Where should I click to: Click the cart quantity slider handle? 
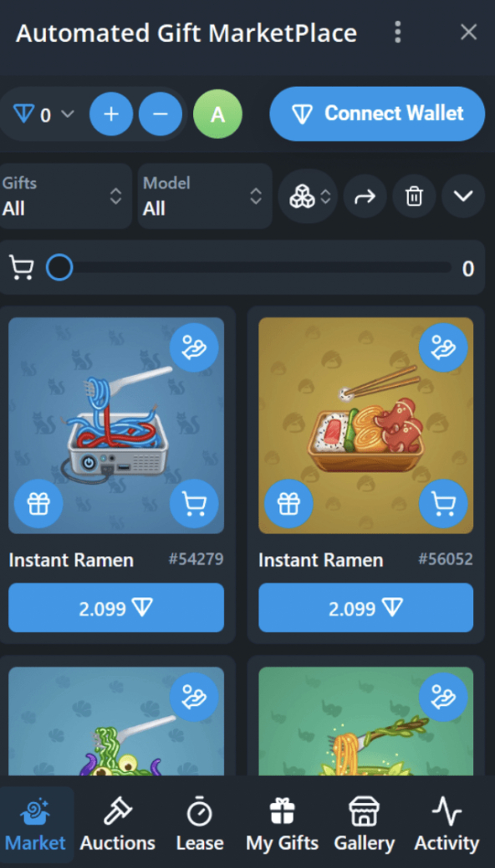tap(59, 268)
